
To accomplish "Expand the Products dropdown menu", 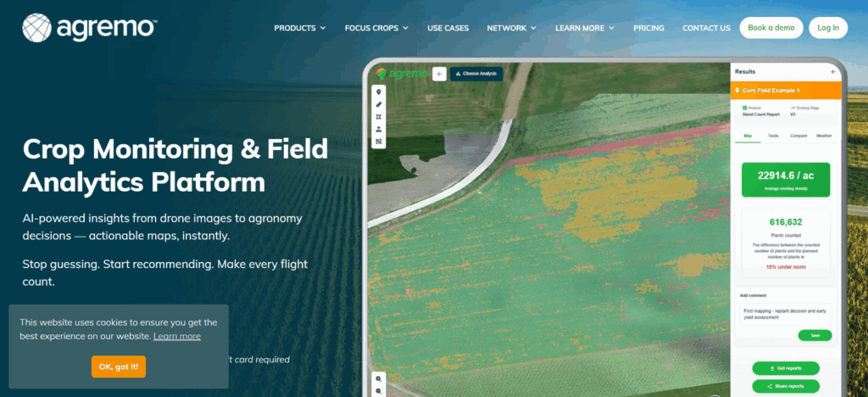I will click(x=299, y=28).
